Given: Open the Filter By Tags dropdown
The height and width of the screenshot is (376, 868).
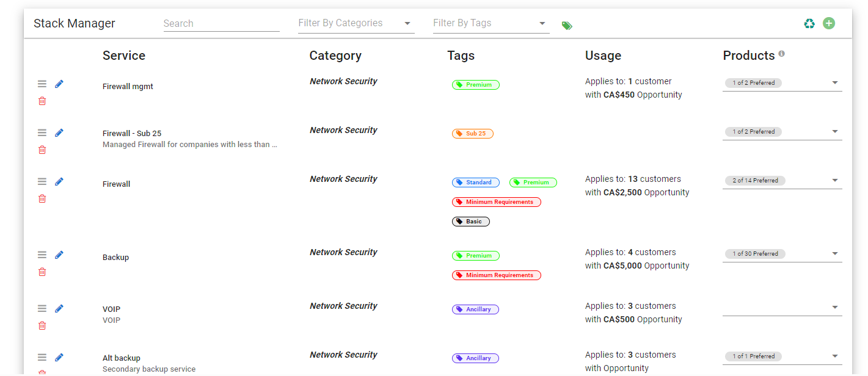Looking at the screenshot, I should [491, 23].
